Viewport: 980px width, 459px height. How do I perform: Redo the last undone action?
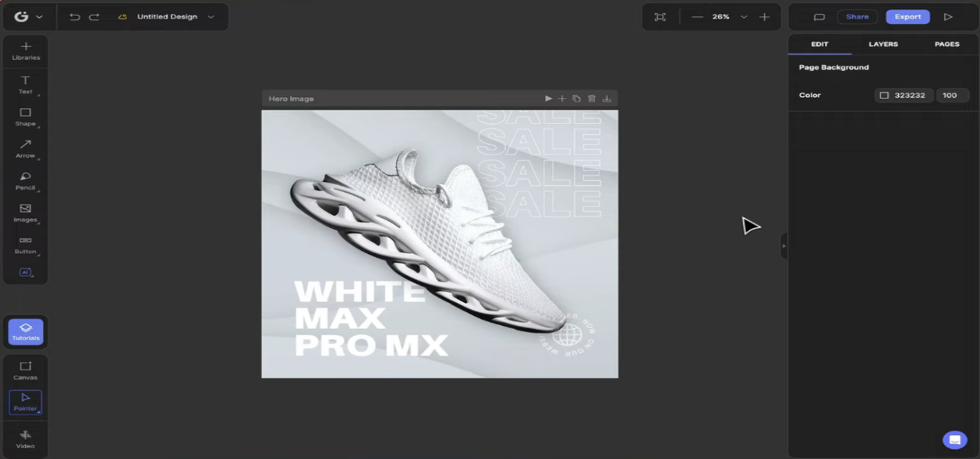click(x=94, y=17)
